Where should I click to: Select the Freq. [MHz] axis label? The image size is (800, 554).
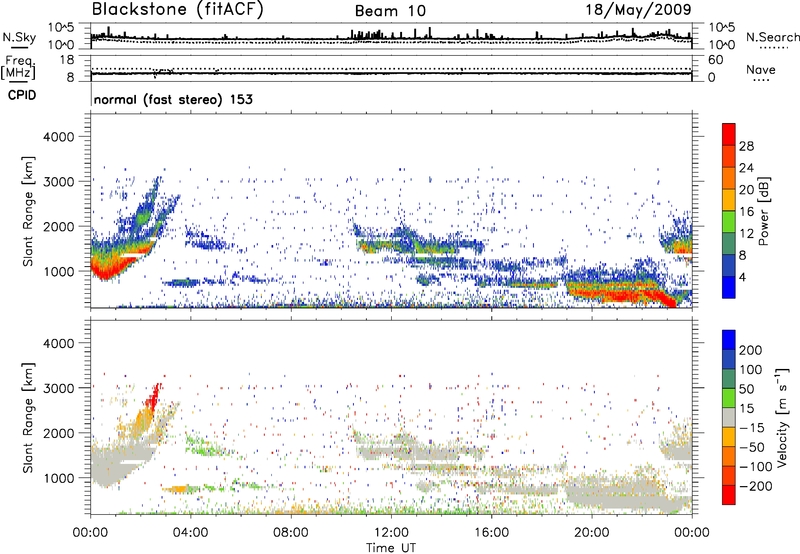click(x=19, y=67)
